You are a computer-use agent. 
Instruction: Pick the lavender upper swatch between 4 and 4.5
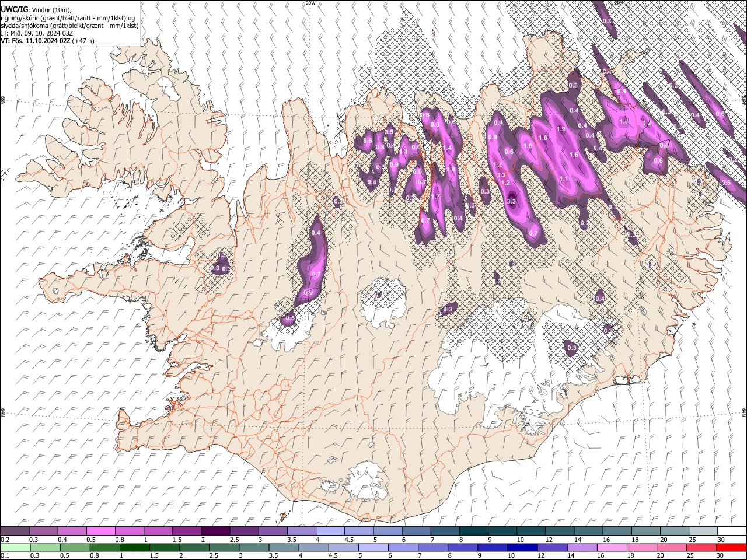330,531
